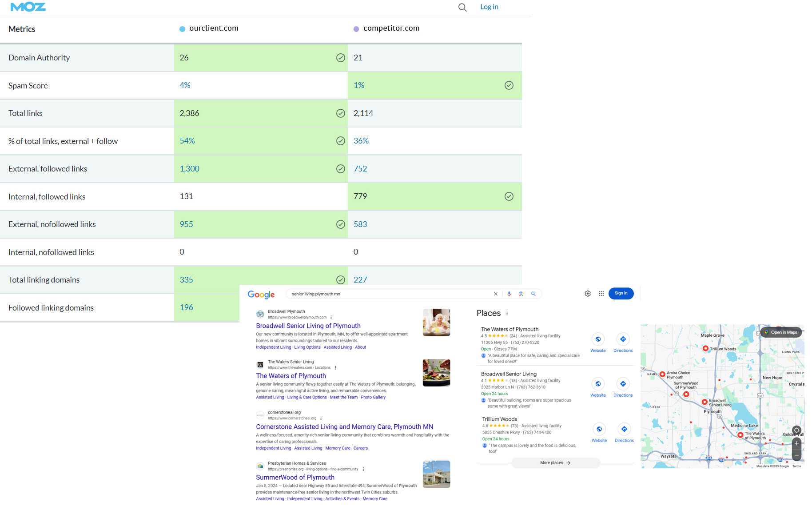Open the 335 total linking domains value
Viewport: 812px width, 510px height.
[186, 280]
